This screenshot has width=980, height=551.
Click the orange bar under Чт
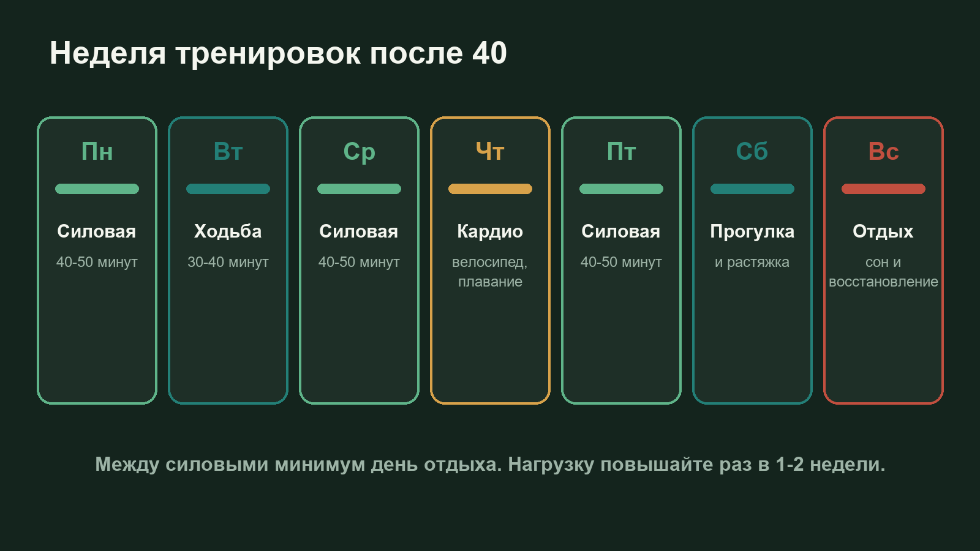(x=490, y=189)
